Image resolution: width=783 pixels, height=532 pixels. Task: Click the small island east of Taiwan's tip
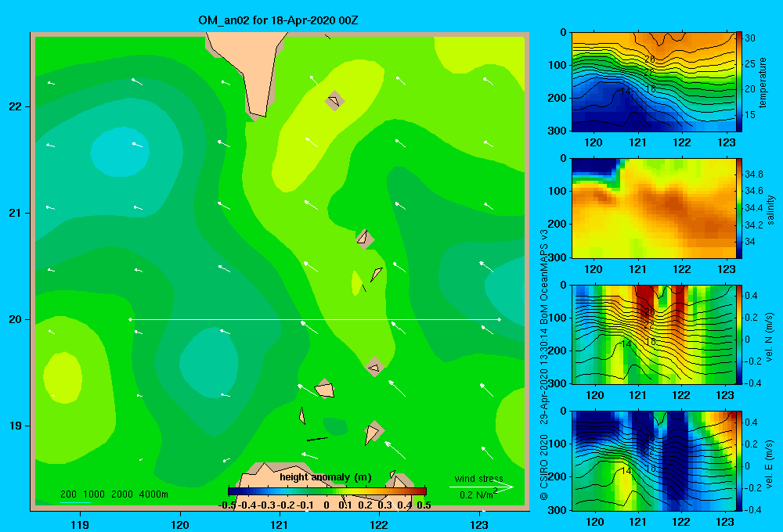coord(334,101)
